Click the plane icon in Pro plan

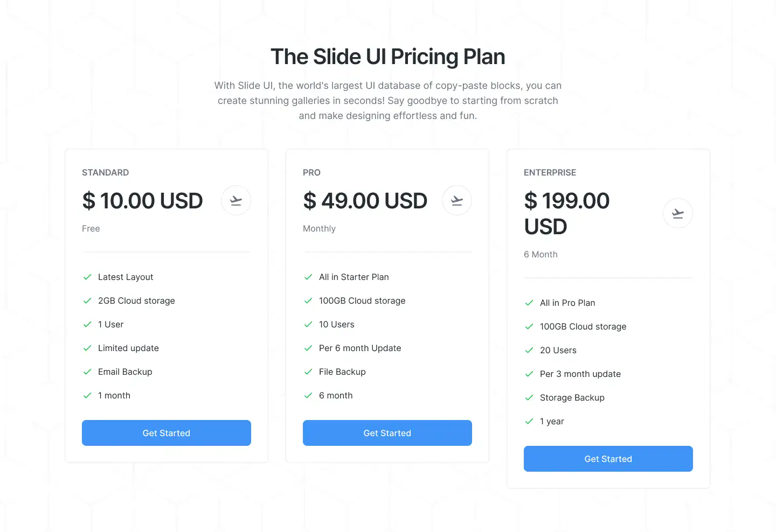pyautogui.click(x=457, y=200)
